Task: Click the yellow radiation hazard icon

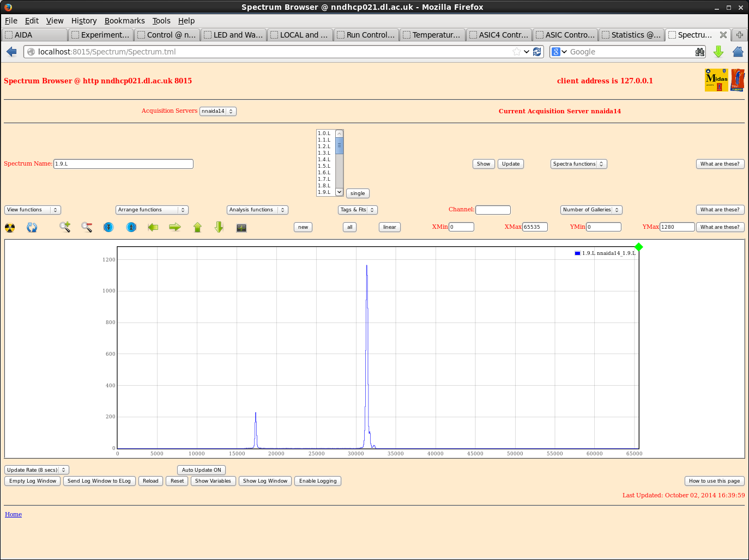Action: click(10, 228)
